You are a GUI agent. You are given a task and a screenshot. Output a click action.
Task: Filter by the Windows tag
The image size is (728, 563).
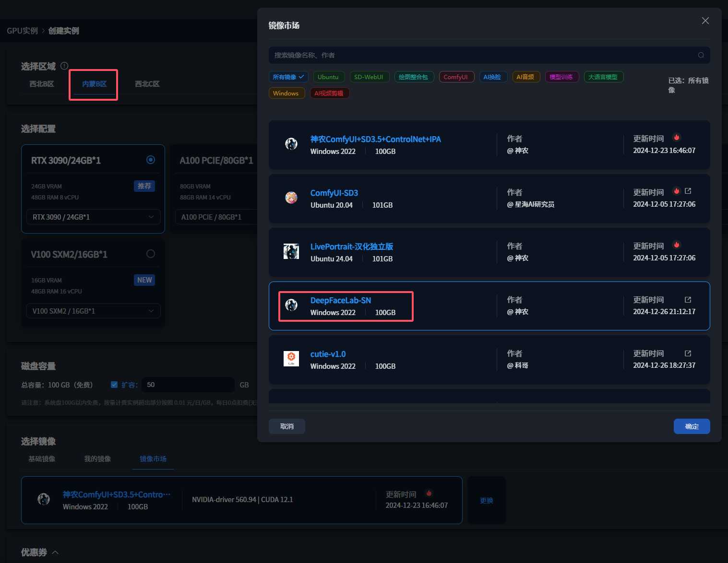coord(286,93)
